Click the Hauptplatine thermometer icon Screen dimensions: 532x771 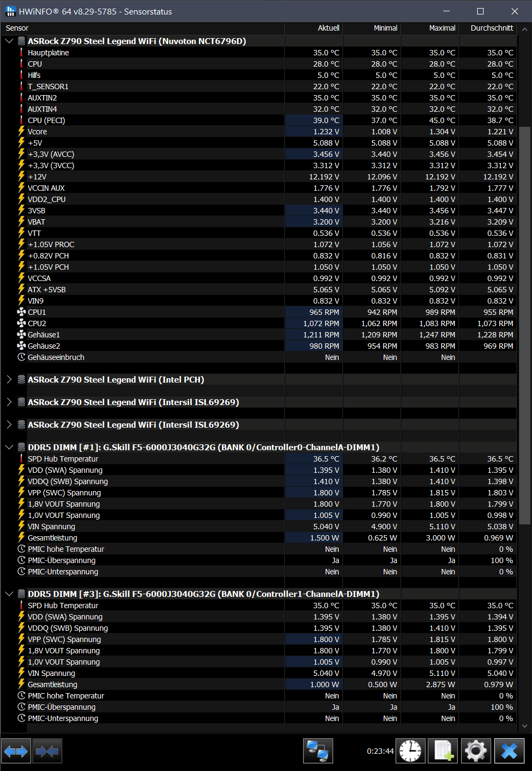pos(21,53)
